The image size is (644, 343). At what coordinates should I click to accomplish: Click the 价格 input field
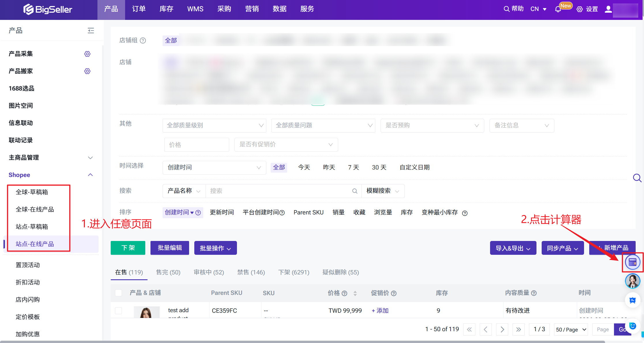[197, 145]
